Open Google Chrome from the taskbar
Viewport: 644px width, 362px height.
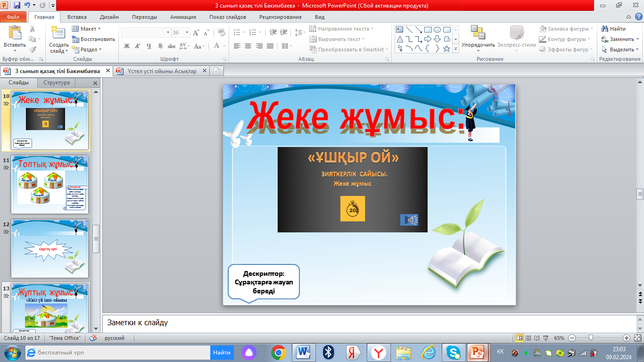pos(279,352)
